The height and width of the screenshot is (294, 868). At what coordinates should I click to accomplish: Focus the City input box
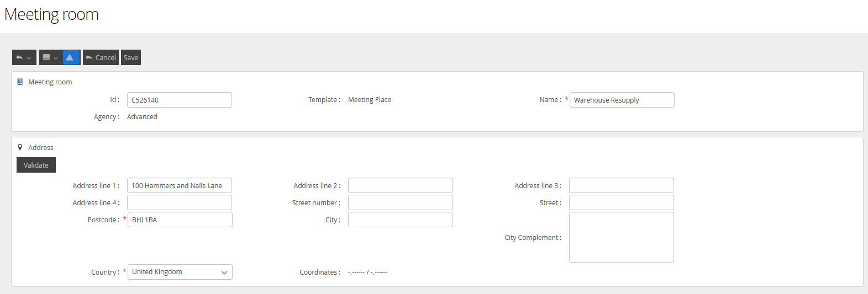coord(400,220)
